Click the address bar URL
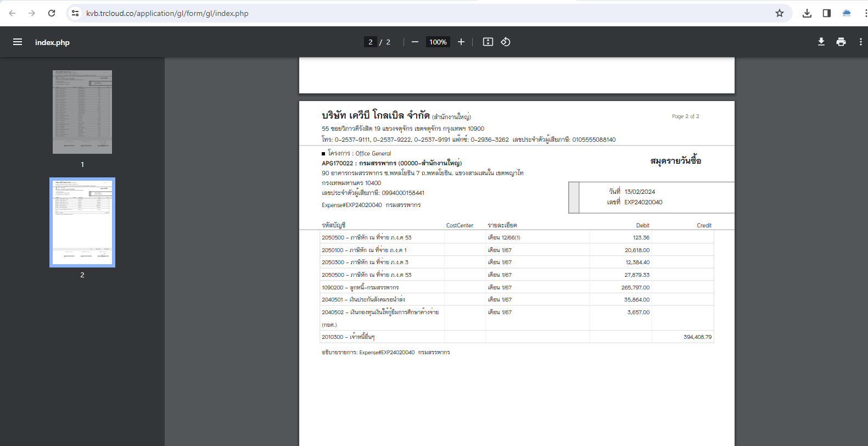868x446 pixels. coord(167,13)
